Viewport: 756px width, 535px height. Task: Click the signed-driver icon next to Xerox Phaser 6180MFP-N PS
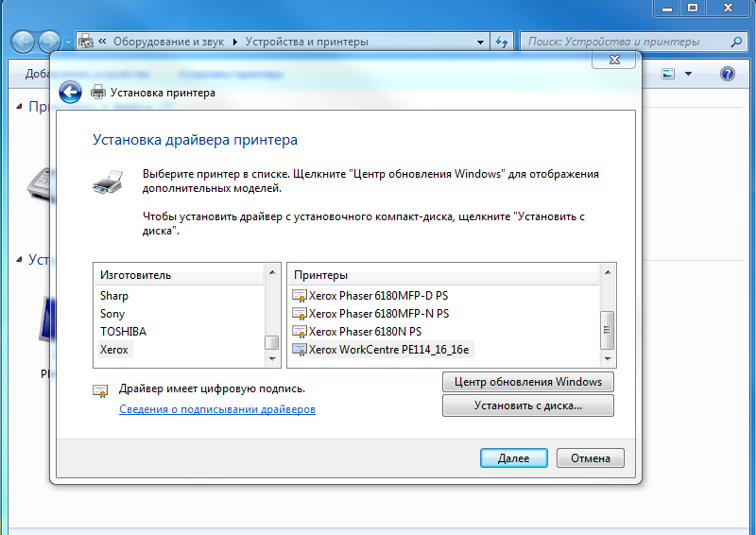pos(300,314)
